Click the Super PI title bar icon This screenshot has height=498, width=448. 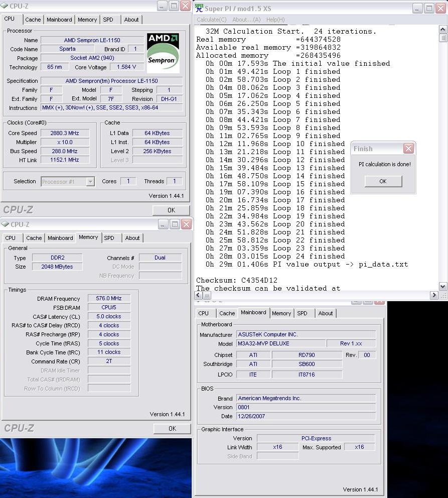point(199,8)
